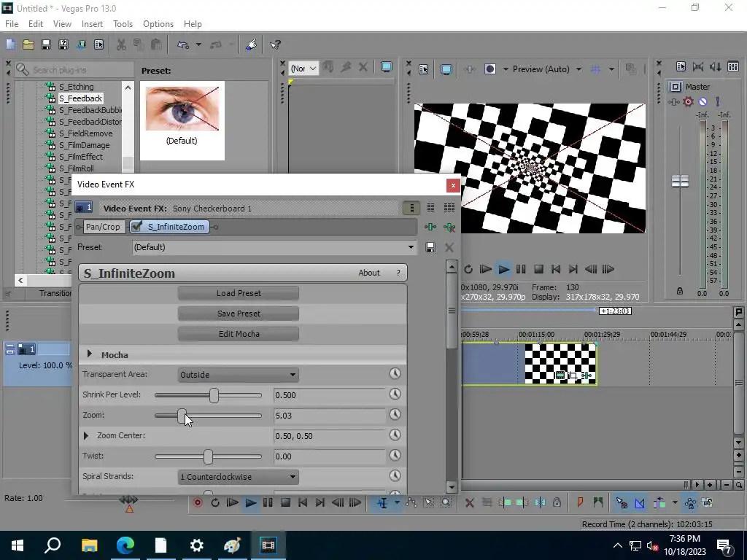The width and height of the screenshot is (747, 560).
Task: Expand the Mocha section
Action: pos(90,354)
